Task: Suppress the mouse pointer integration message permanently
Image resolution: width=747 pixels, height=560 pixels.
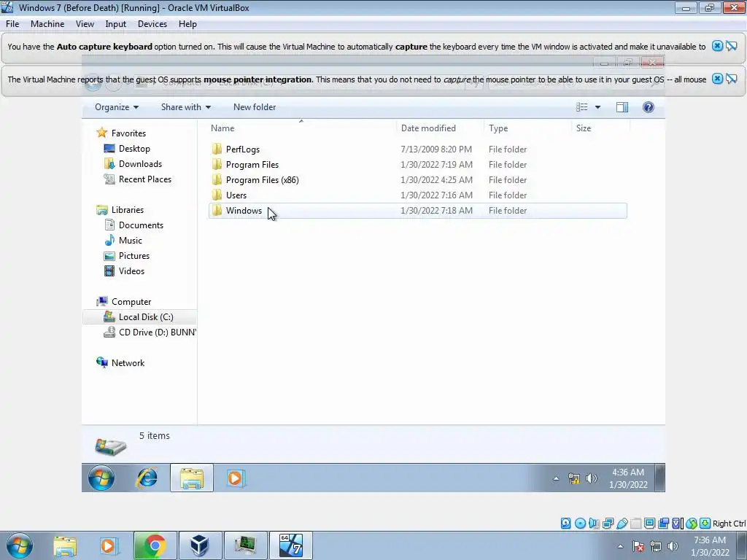Action: click(731, 79)
